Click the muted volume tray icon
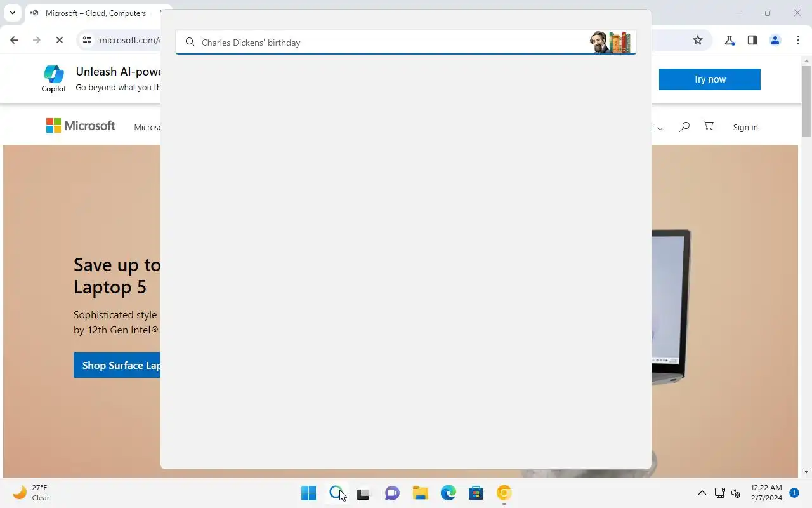 click(736, 493)
